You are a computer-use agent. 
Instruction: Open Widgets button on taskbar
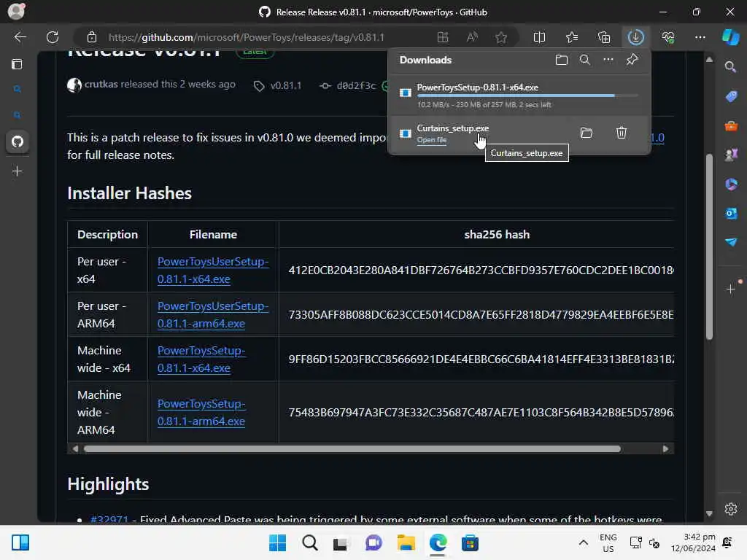(20, 542)
